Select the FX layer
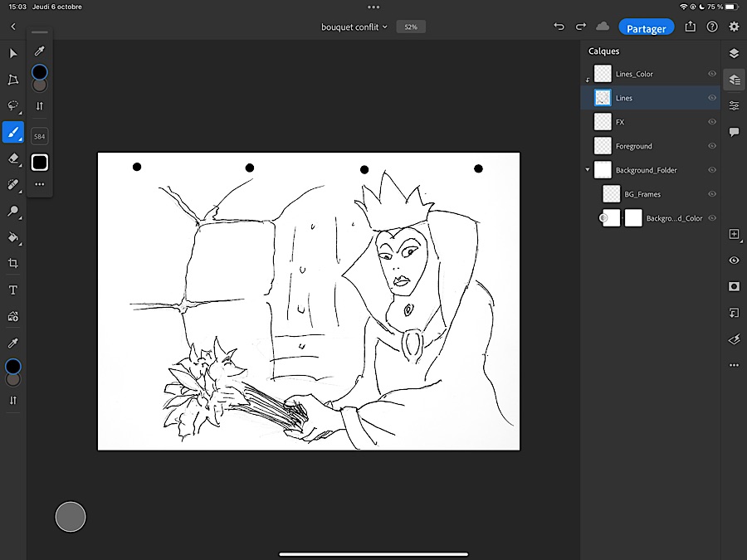747x560 pixels. (x=650, y=122)
